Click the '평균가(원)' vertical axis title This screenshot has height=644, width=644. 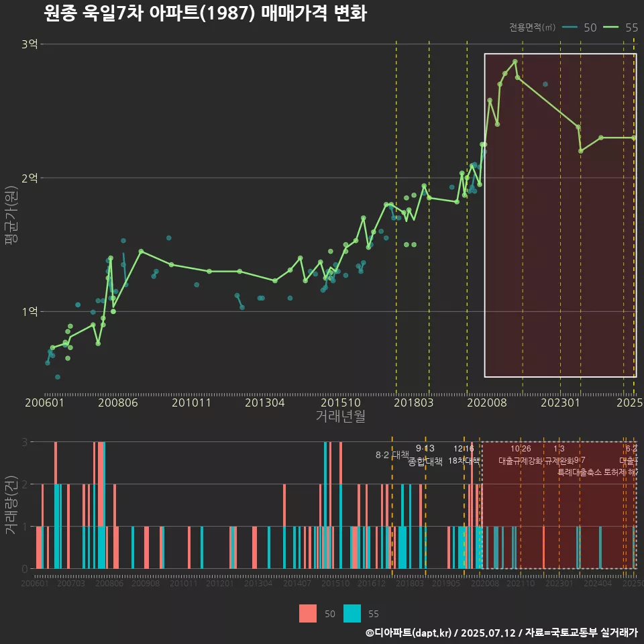click(11, 215)
